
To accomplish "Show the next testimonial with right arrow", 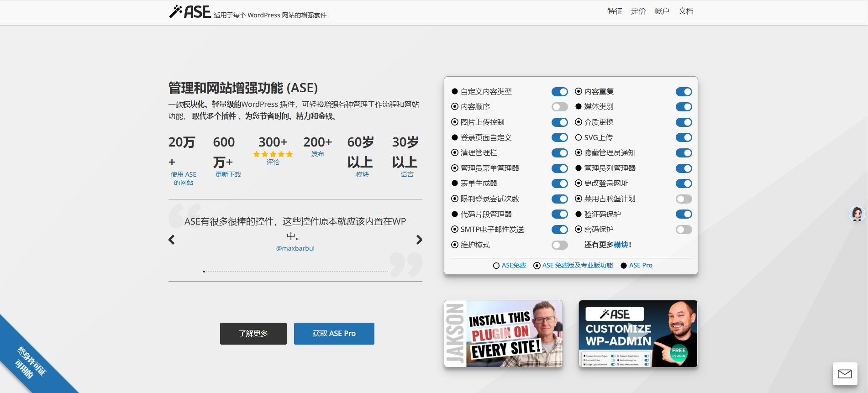I will [419, 240].
